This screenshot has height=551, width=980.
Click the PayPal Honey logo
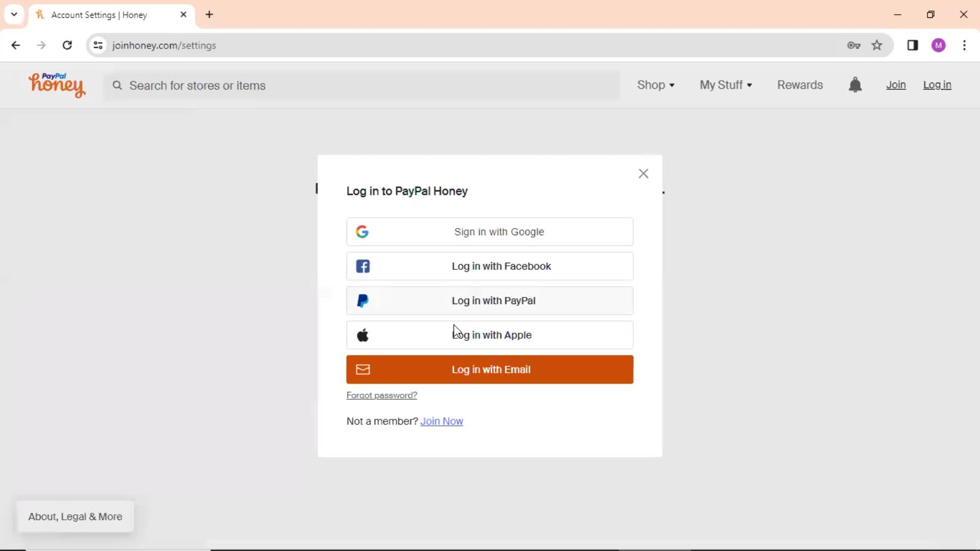point(57,85)
